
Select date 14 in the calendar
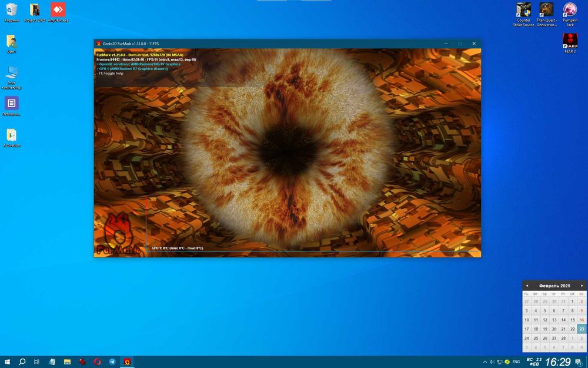[563, 320]
